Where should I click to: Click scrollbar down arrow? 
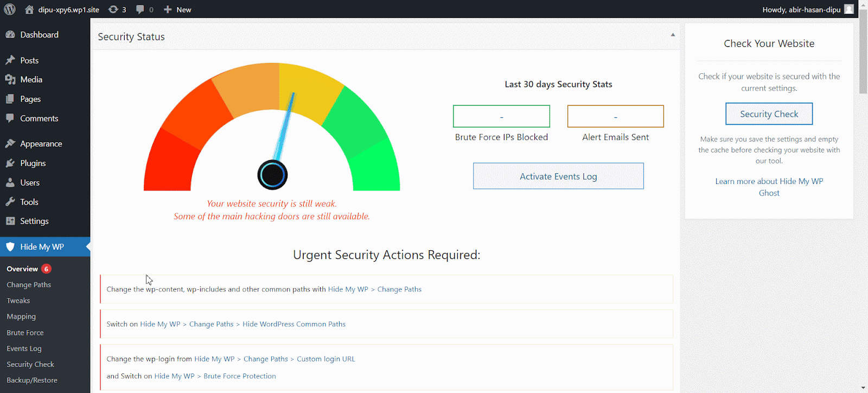click(x=863, y=388)
